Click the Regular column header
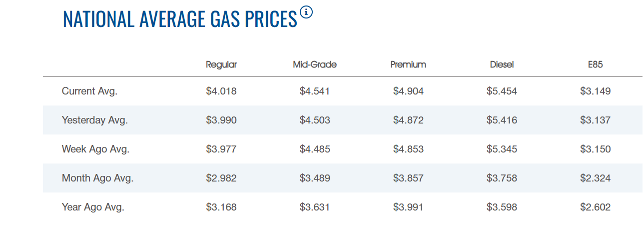 221,64
